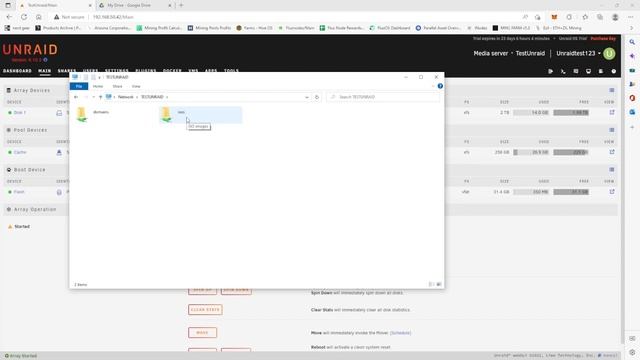Click the Cache device link
Screen dimensions: 640x360
coord(20,152)
